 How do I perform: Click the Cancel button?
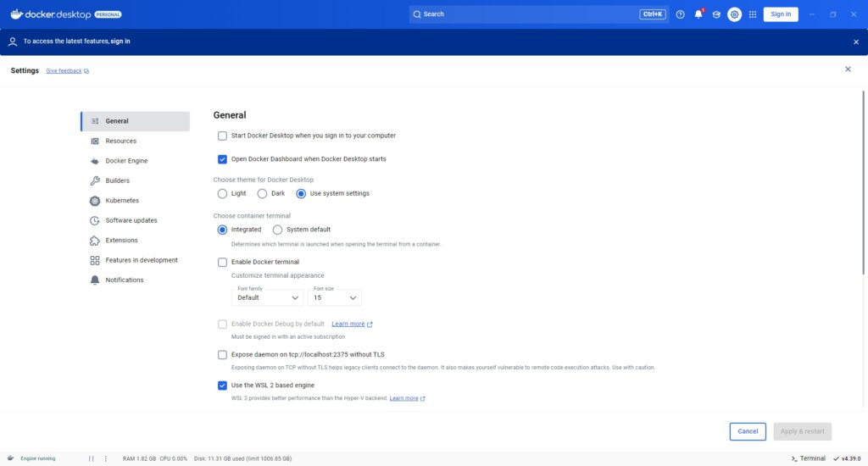748,432
